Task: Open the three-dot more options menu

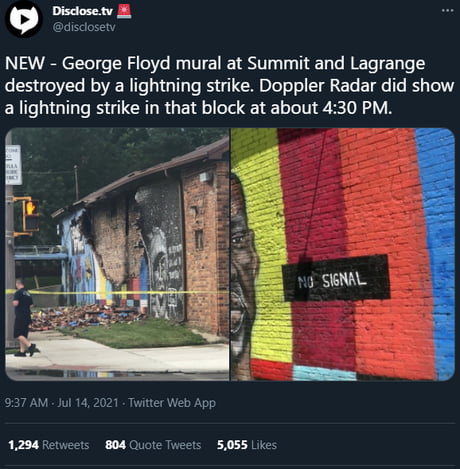Action: [447, 11]
